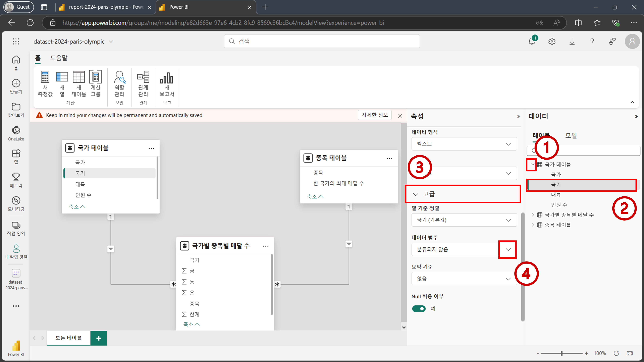This screenshot has height=362, width=644.
Task: Click the download icon in header
Action: coord(572,41)
